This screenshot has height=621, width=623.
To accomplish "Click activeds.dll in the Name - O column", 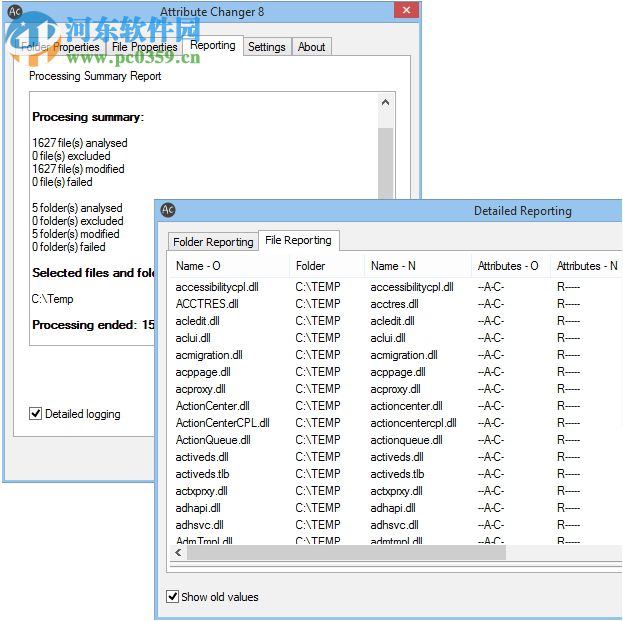I will pyautogui.click(x=202, y=457).
